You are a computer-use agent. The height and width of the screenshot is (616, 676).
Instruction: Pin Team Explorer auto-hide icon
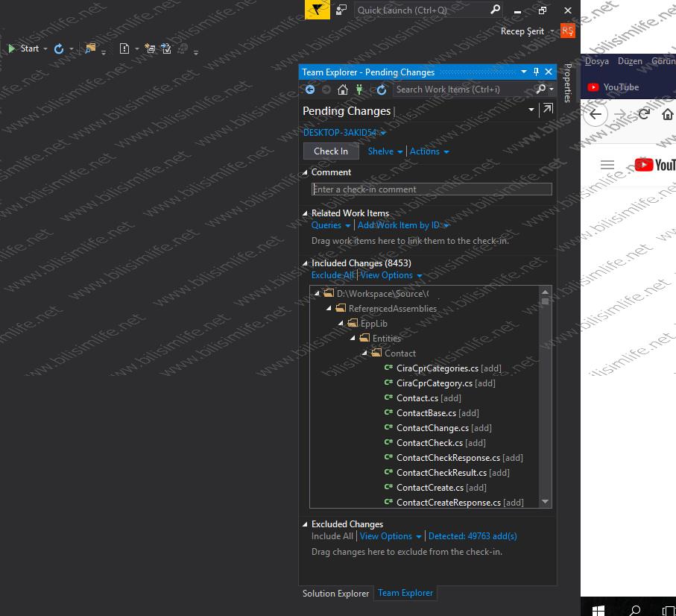click(537, 72)
